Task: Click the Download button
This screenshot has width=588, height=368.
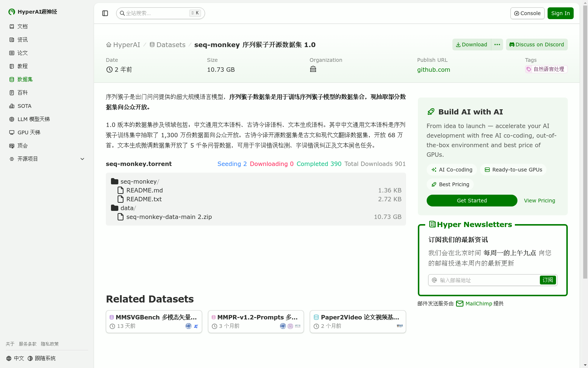Action: pos(472,45)
